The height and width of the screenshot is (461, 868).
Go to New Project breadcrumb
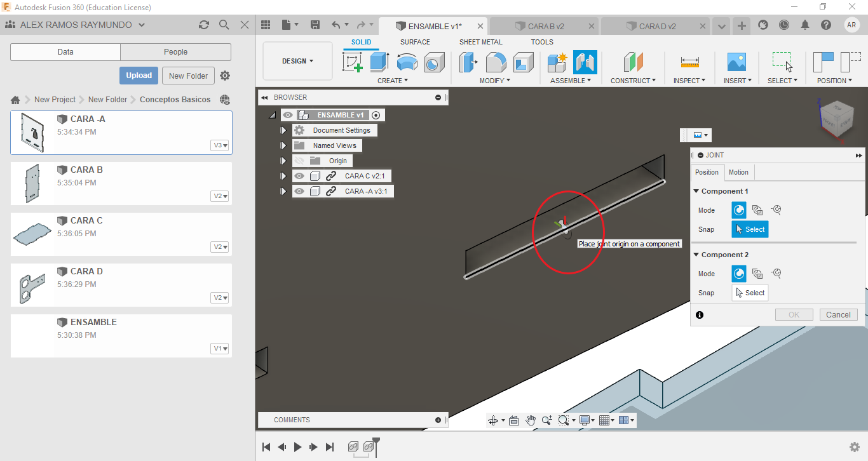tap(55, 100)
